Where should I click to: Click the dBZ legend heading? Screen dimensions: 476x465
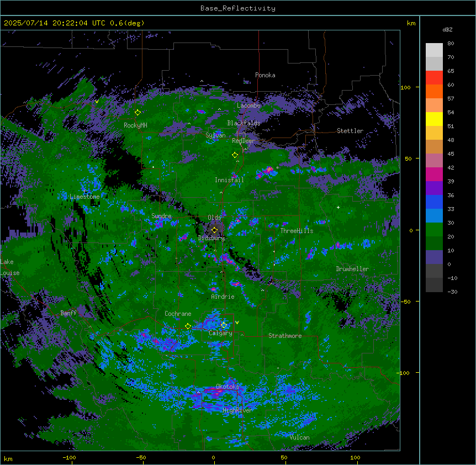click(447, 30)
